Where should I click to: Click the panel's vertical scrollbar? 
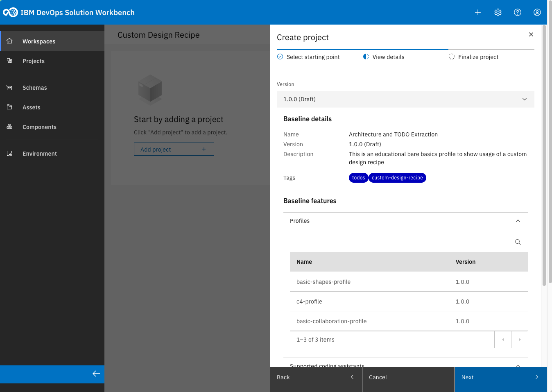point(544,156)
